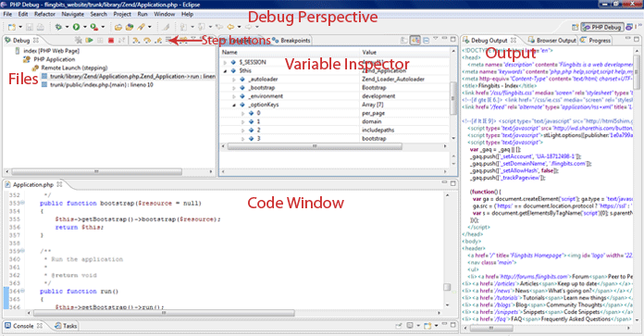Select the Remote Launch (stepping) node

pos(69,68)
